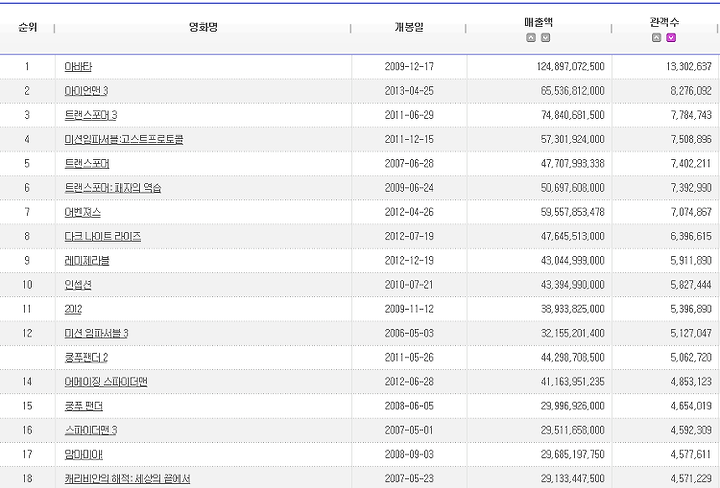Select release date 2013-04-25

(409, 91)
